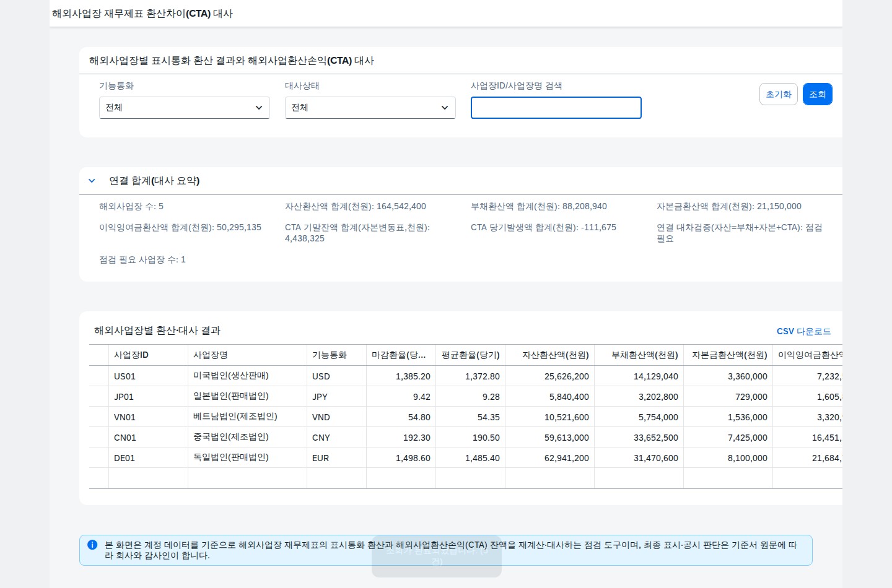Sort by the 사업장명 column header

point(248,355)
